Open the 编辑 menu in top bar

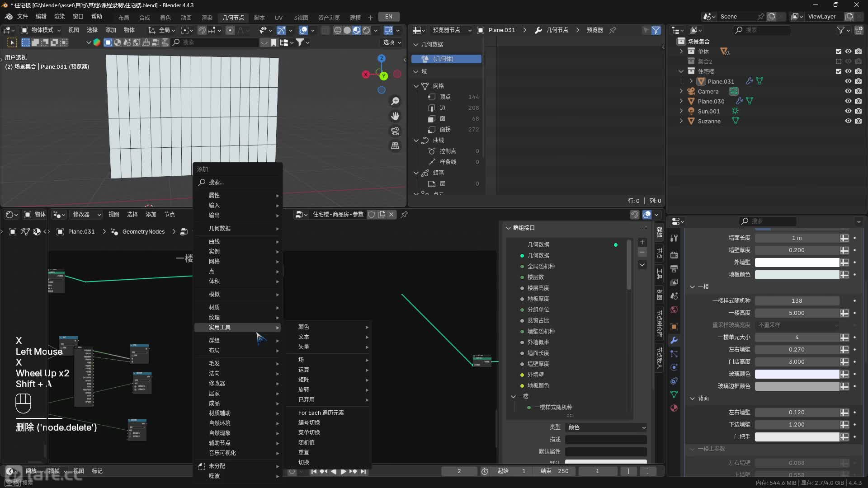tap(41, 16)
